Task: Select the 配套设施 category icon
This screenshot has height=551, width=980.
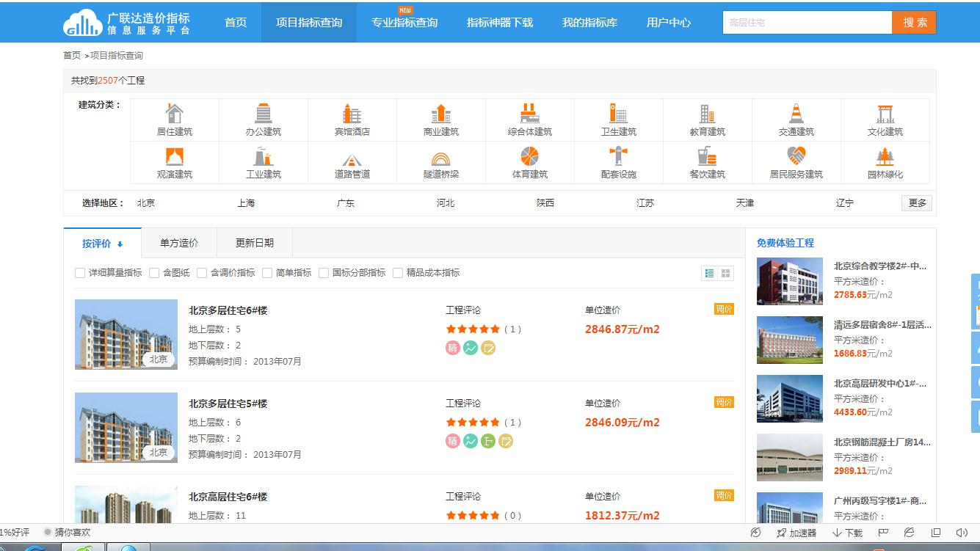Action: click(619, 156)
